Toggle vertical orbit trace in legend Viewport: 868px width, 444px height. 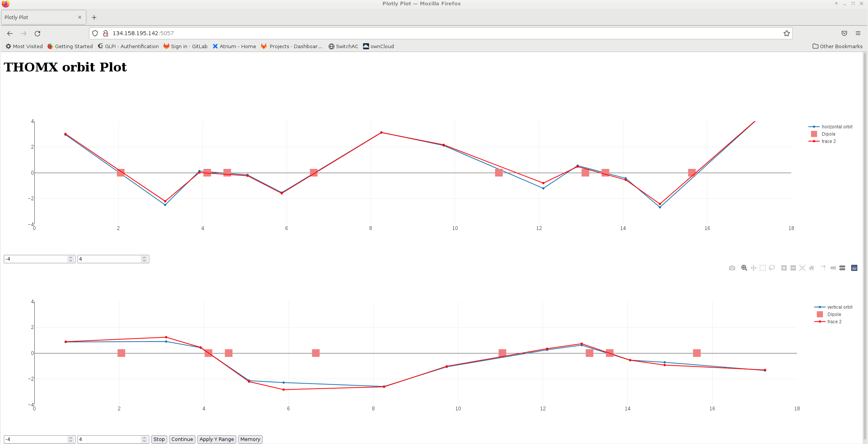click(839, 307)
